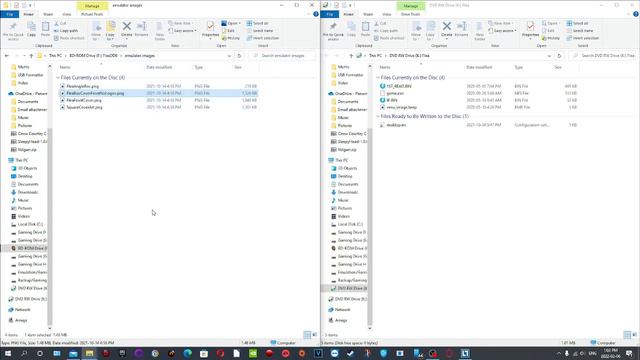Switch emulator images window to details view
This screenshot has height=360, width=640.
[x=307, y=335]
